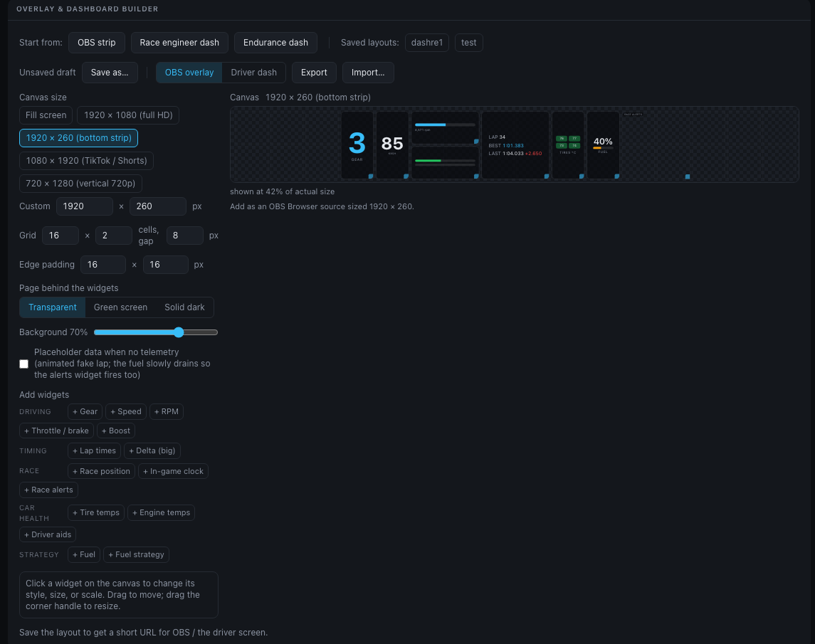
Task: Add a Throttle / brake widget
Action: [x=57, y=431]
